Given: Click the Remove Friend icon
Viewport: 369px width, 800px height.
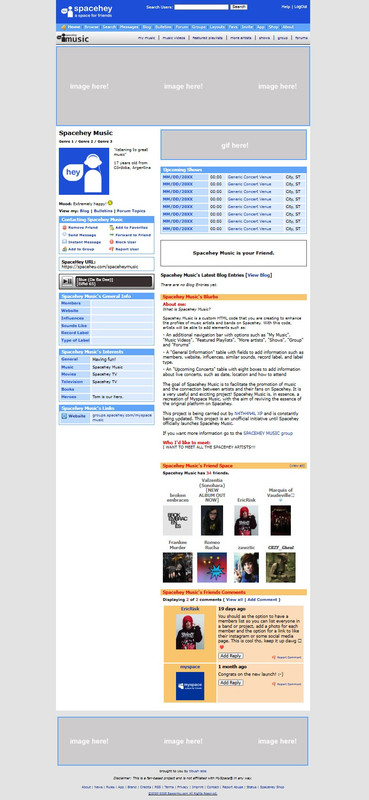Looking at the screenshot, I should (64, 228).
